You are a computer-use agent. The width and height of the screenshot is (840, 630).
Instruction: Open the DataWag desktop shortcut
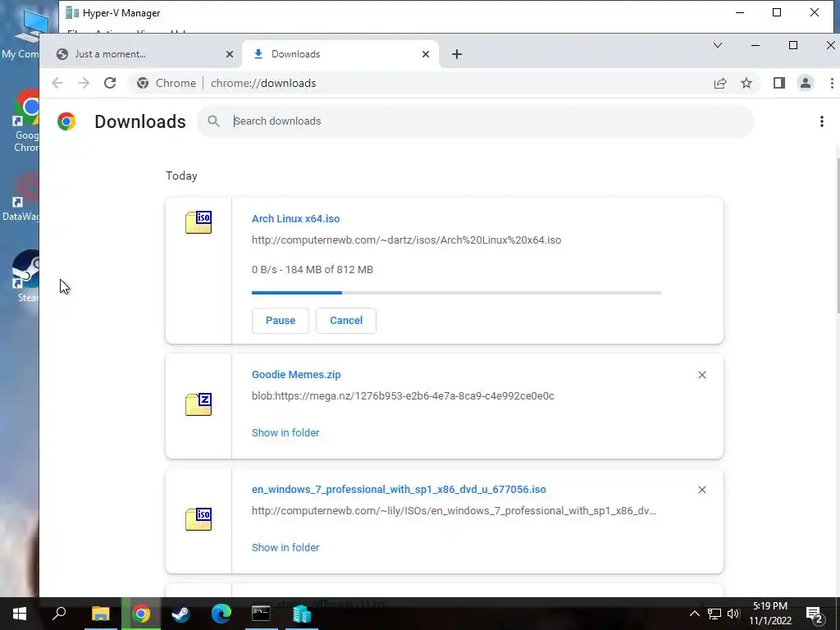(21, 195)
